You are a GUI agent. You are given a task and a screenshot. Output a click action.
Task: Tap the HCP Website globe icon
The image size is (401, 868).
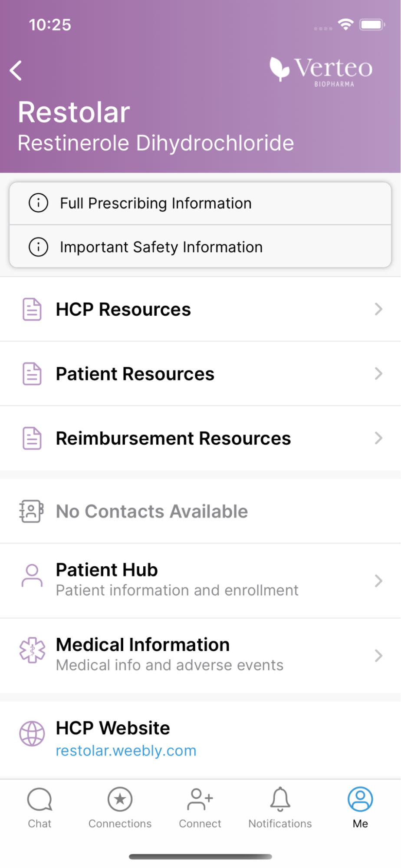click(32, 734)
